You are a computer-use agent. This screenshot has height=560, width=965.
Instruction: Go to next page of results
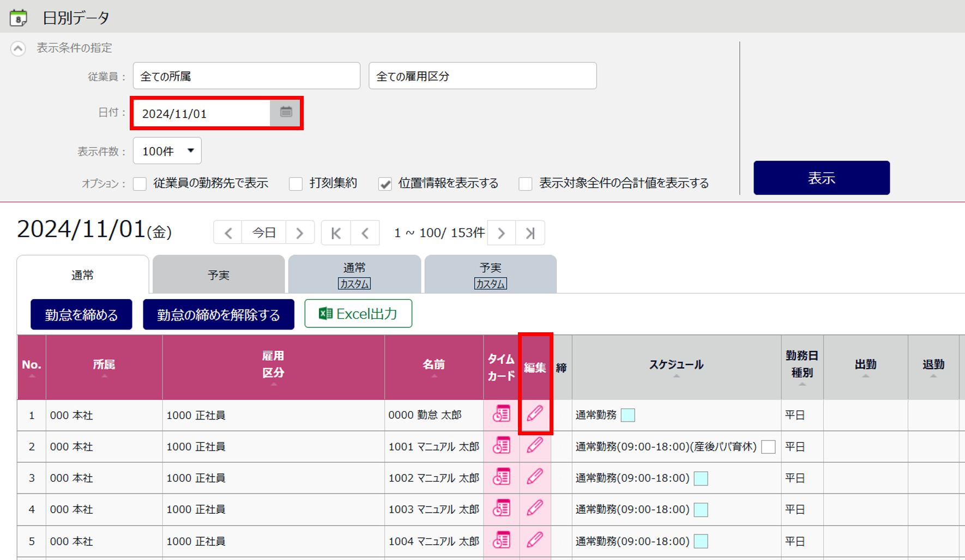pos(502,233)
